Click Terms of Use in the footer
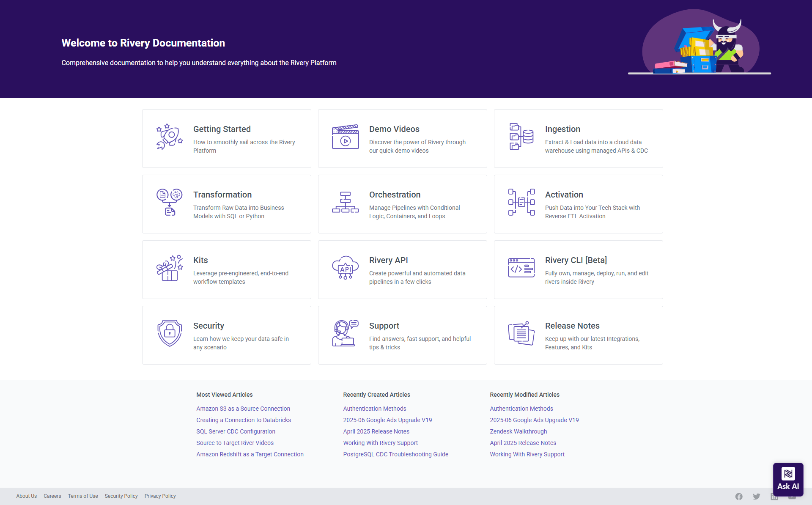Screen dimensions: 812x505 tap(83, 496)
